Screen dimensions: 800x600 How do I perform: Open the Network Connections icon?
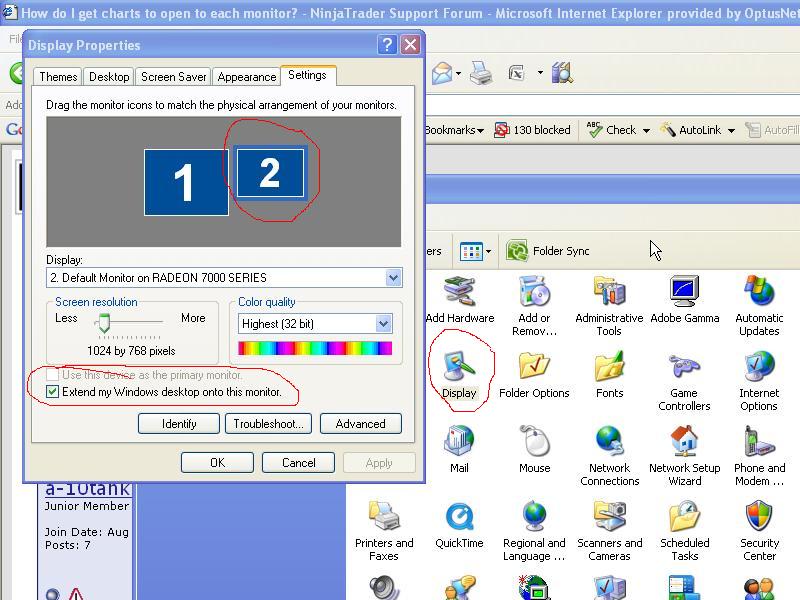tap(609, 456)
